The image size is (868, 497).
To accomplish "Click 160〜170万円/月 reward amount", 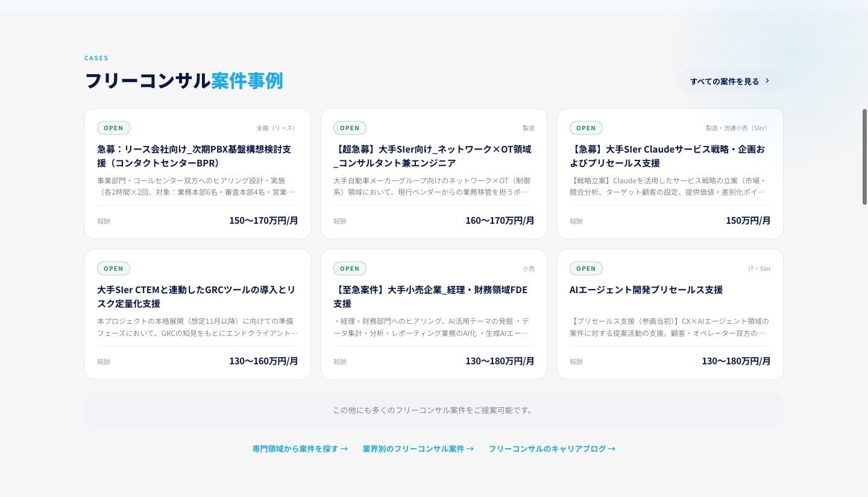I will point(500,221).
